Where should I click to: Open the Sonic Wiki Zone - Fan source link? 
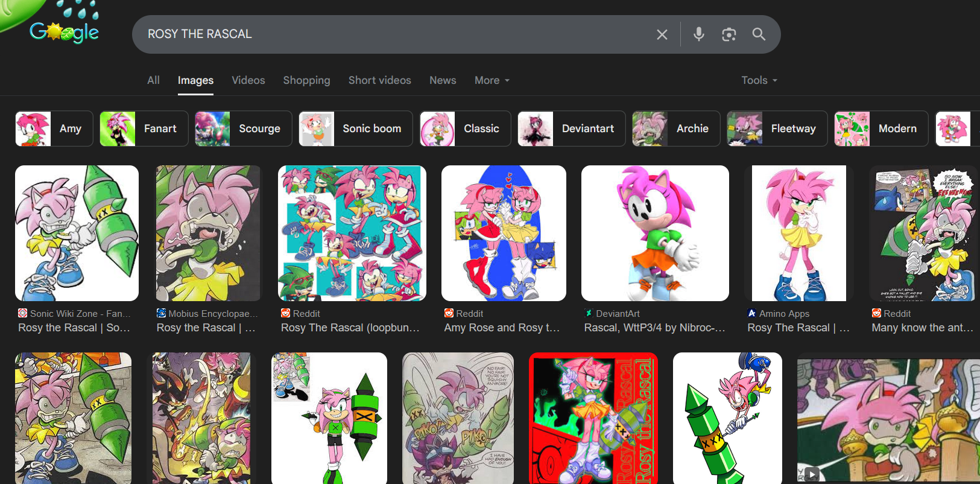point(75,314)
